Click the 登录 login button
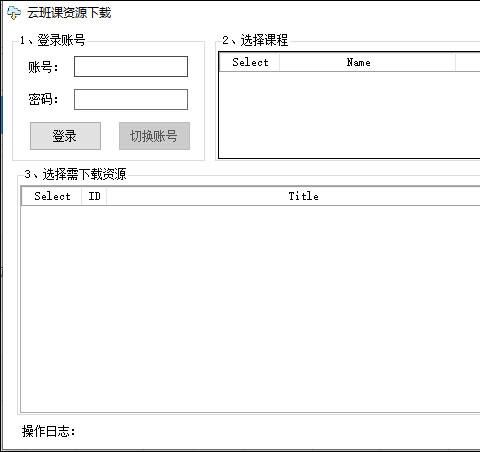This screenshot has height=452, width=480. [65, 136]
